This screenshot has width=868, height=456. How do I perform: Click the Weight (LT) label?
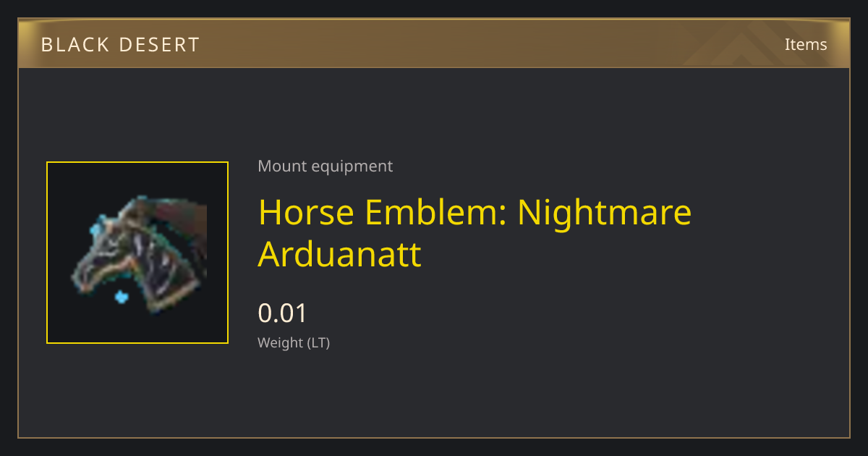click(294, 342)
